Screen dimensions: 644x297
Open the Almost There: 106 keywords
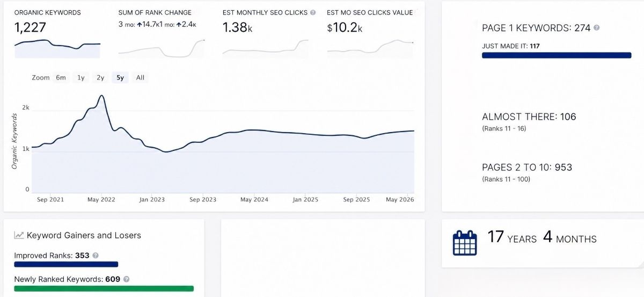click(529, 117)
